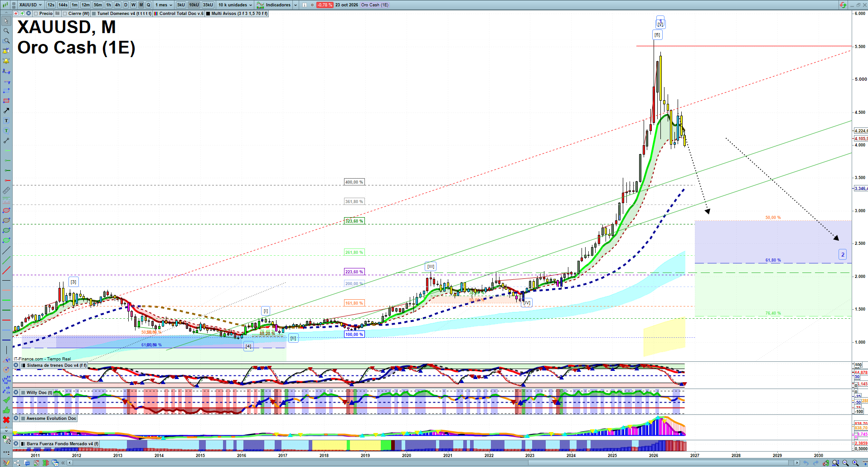Open the 10 k unidades dropdown
The width and height of the screenshot is (868, 467).
pyautogui.click(x=235, y=5)
